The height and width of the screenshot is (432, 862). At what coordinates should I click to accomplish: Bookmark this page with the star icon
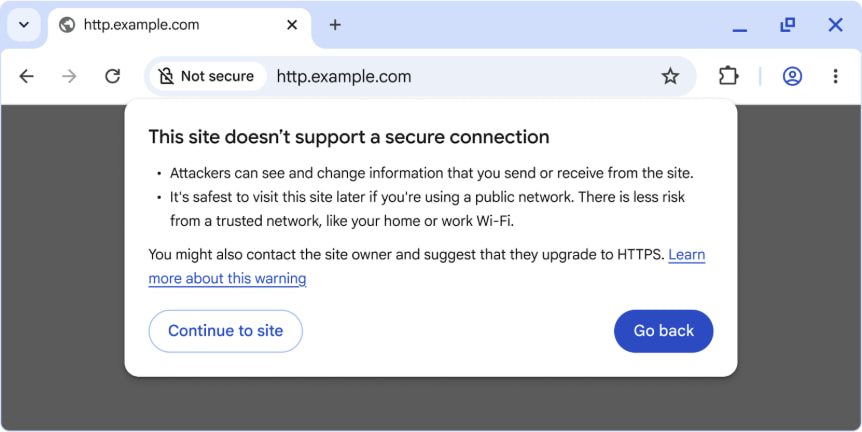pyautogui.click(x=670, y=76)
